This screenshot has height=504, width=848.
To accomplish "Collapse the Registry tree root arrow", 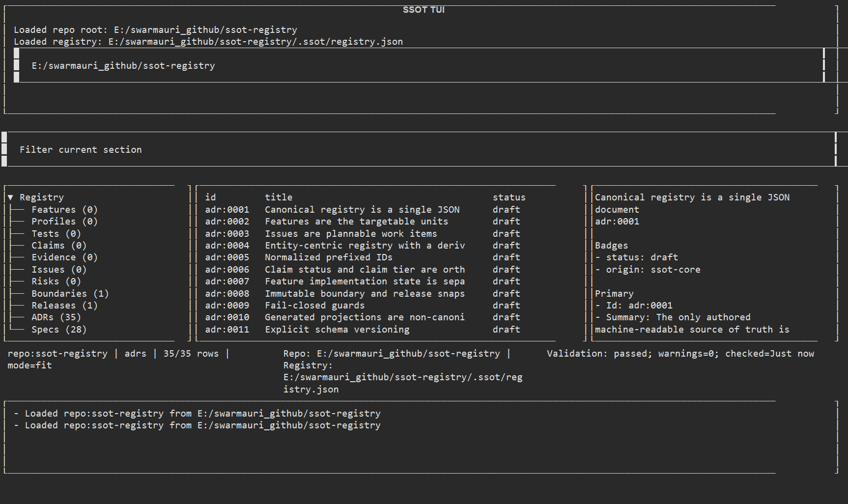I will pos(10,197).
